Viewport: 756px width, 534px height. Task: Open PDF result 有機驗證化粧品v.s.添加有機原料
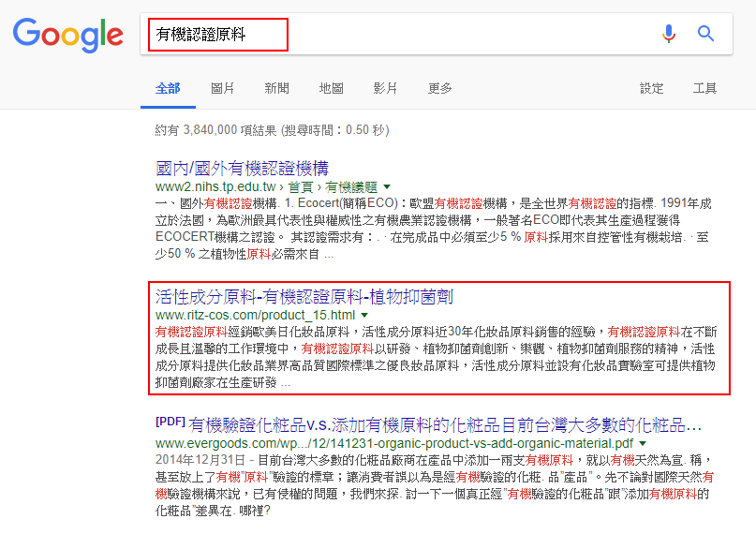coord(445,425)
